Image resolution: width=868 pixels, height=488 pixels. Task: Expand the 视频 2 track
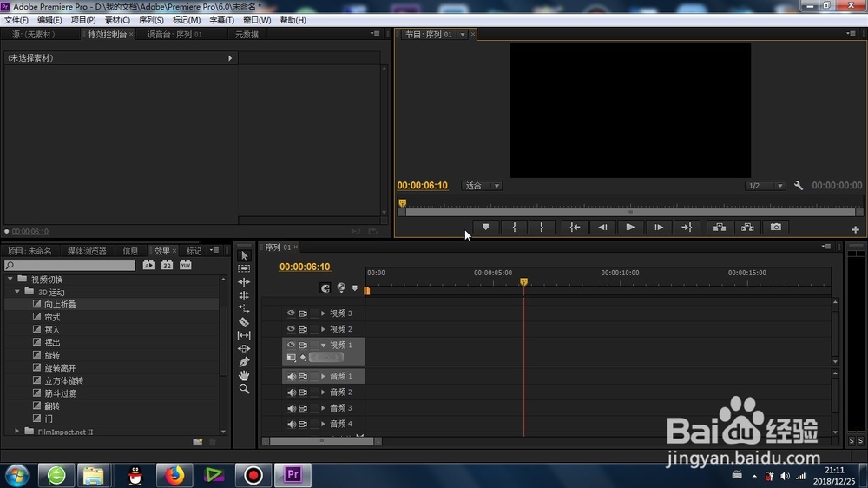323,329
